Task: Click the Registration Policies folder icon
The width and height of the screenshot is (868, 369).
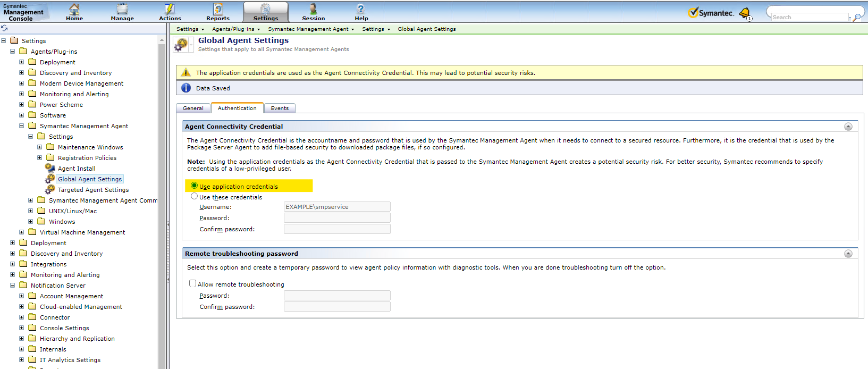Action: coord(50,157)
